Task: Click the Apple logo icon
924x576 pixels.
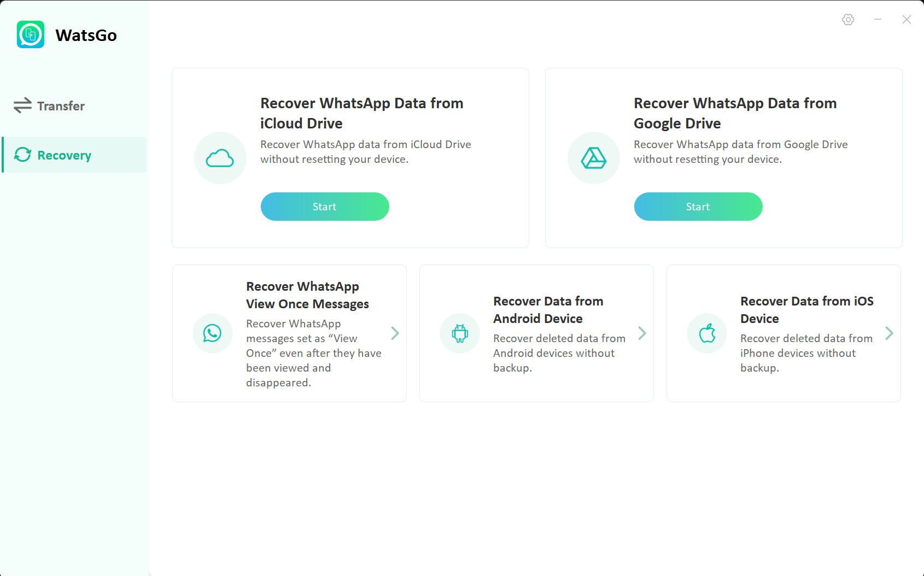Action: pyautogui.click(x=707, y=333)
